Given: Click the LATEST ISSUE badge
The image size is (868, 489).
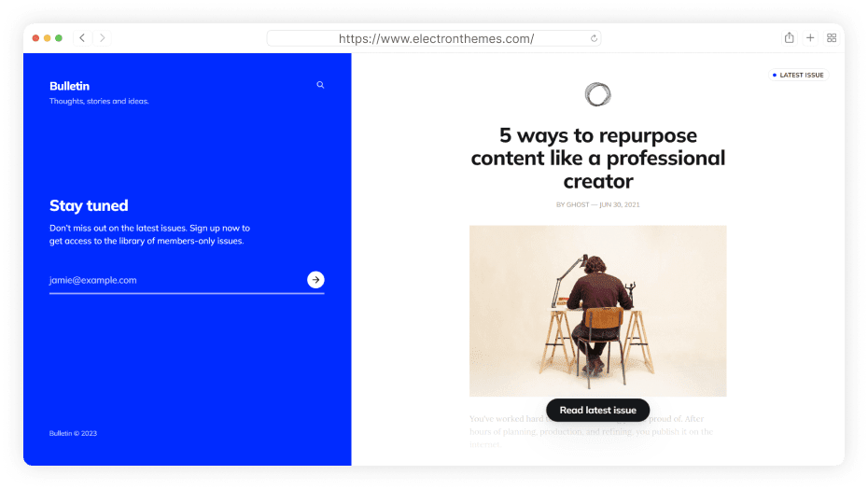Looking at the screenshot, I should pos(798,75).
